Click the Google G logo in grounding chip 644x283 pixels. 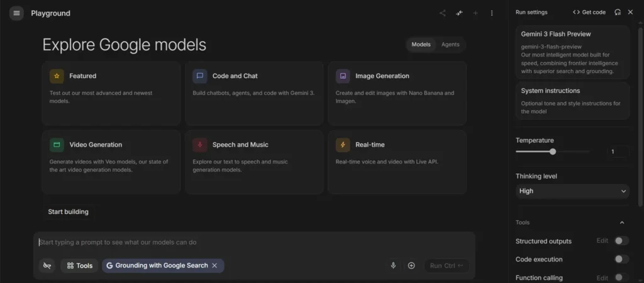(x=109, y=266)
